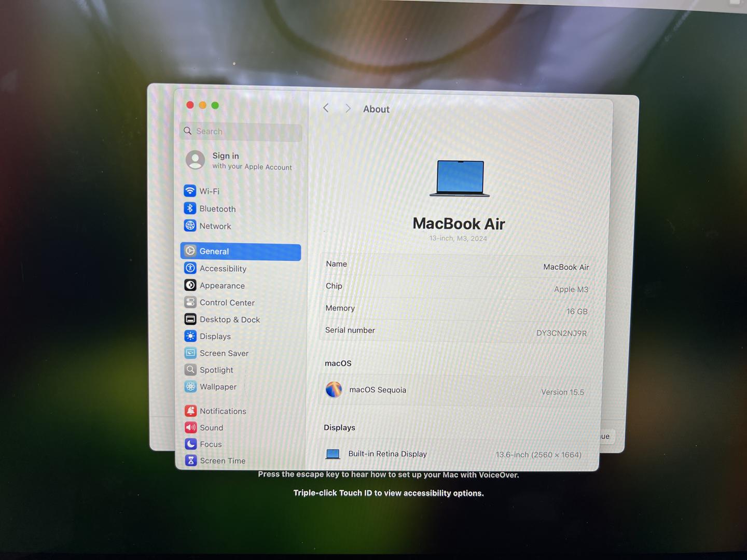Click the Screen Saver icon
This screenshot has width=747, height=560.
click(x=190, y=353)
